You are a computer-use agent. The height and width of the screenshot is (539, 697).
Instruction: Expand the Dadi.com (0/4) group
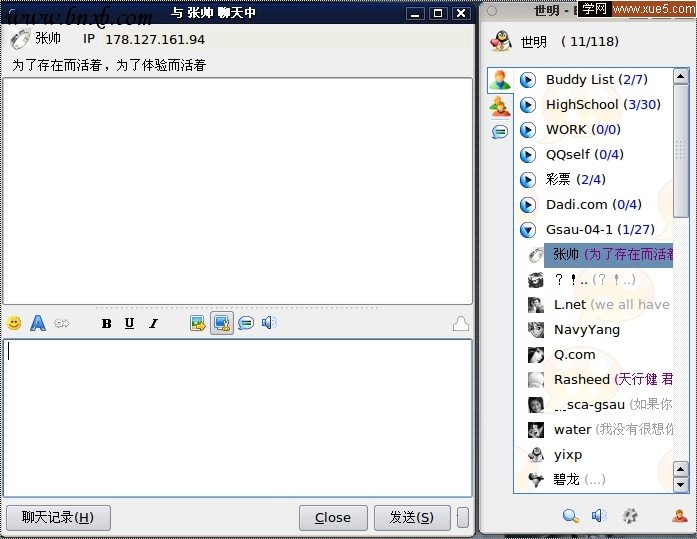(x=528, y=205)
